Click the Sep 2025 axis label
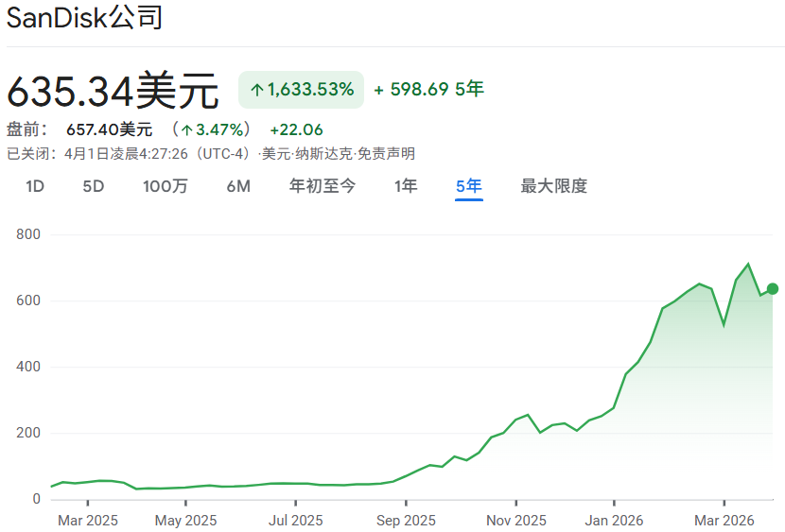 point(406,521)
